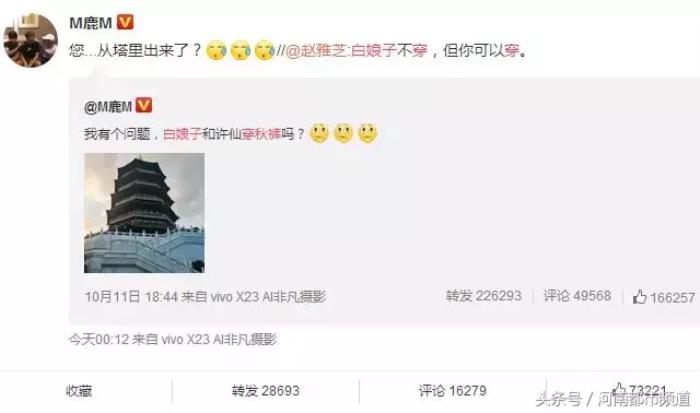
Task: Click the 穿秋裤 highlighted keyword
Action: pyautogui.click(x=261, y=133)
